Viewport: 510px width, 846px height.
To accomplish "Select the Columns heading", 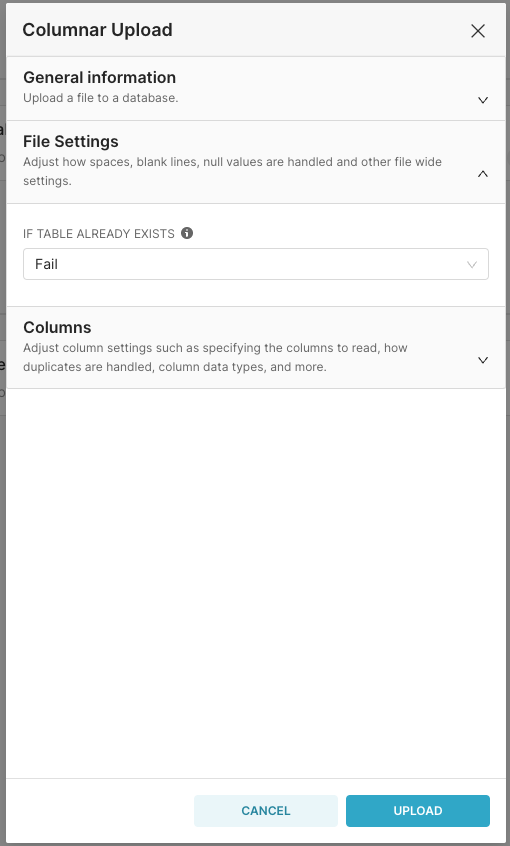I will (57, 328).
